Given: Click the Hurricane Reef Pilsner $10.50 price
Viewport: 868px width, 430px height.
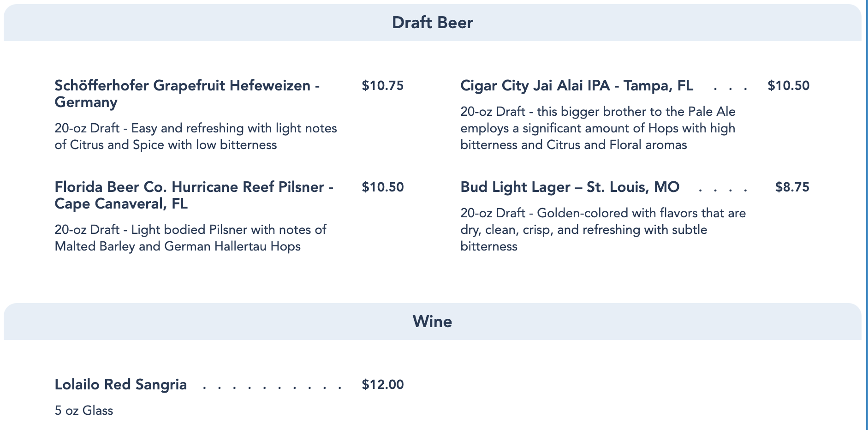Looking at the screenshot, I should (x=382, y=187).
